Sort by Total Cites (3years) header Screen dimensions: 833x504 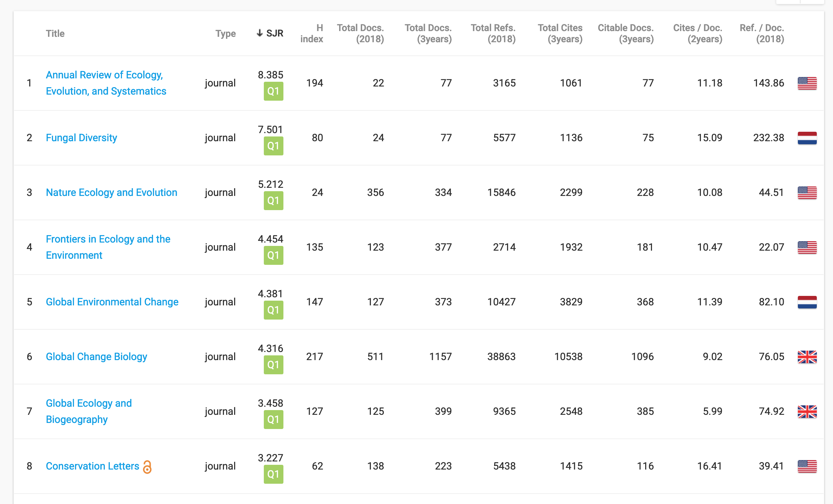point(560,33)
